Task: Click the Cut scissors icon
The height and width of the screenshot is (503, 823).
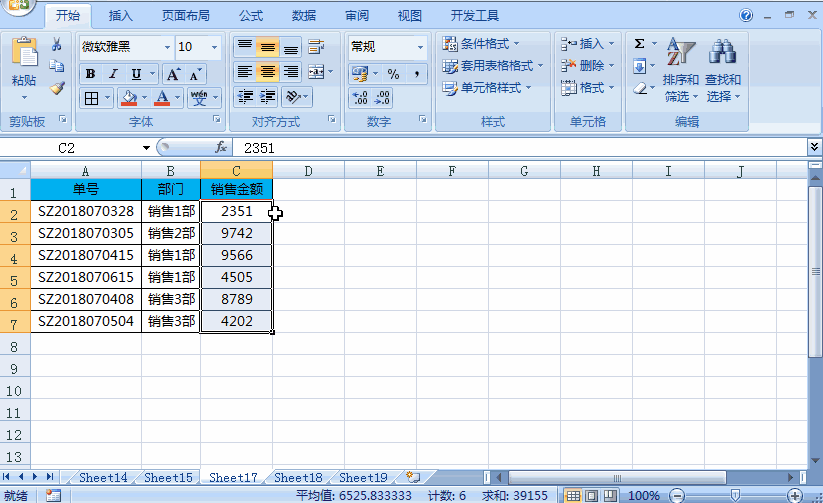Action: (x=56, y=44)
